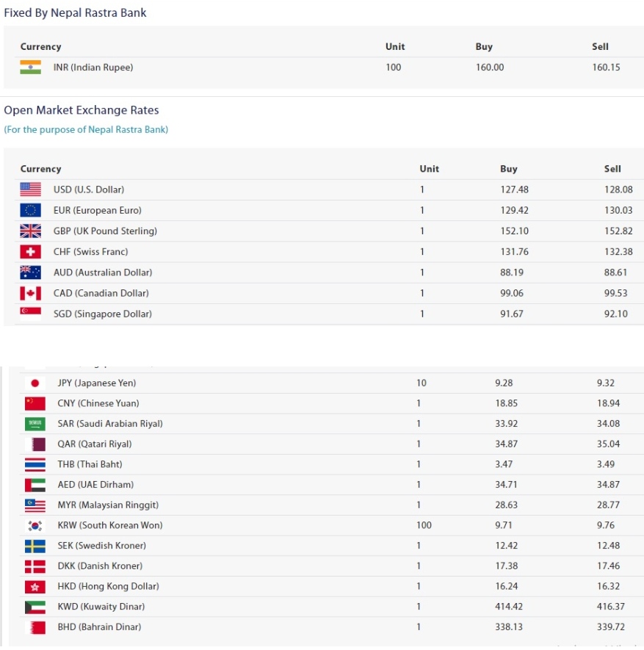Screen dimensions: 644x650
Task: Click the Danish flag icon
Action: [35, 566]
